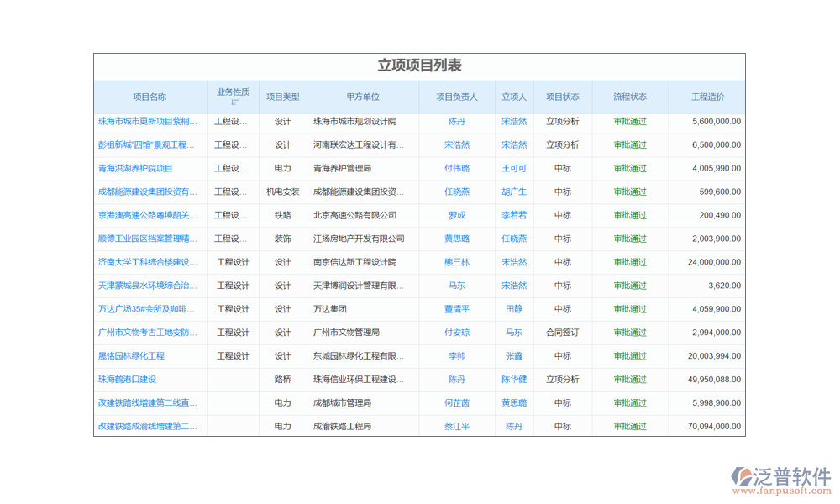View initiator 胡广生 profile link
The height and width of the screenshot is (504, 840).
tap(514, 192)
